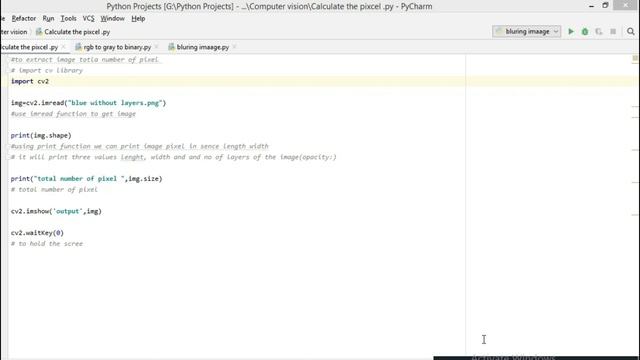This screenshot has height=360, width=640.
Task: Select the Calculate the pixcel .py editor tab
Action: point(29,47)
